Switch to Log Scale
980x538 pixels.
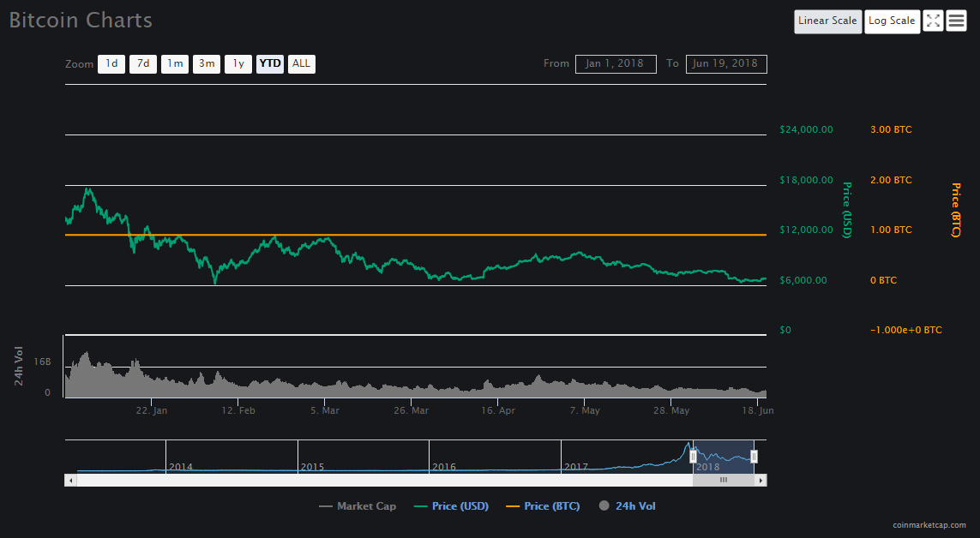(x=892, y=21)
